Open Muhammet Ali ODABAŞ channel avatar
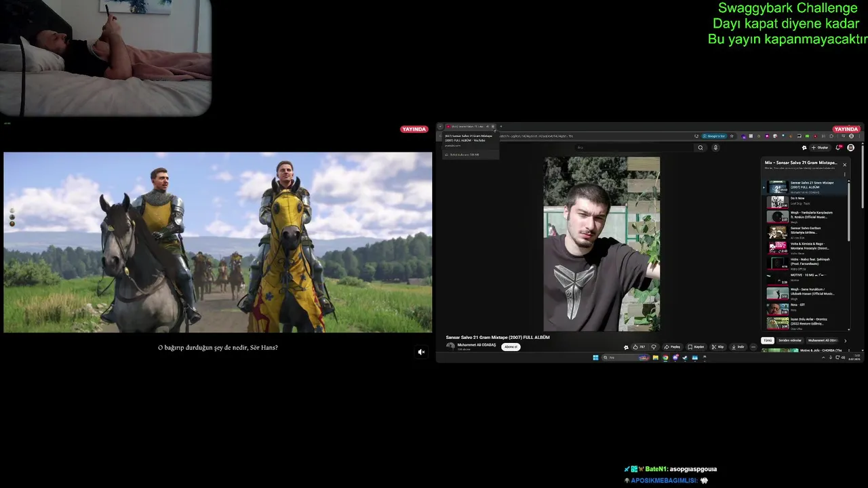 (x=450, y=346)
